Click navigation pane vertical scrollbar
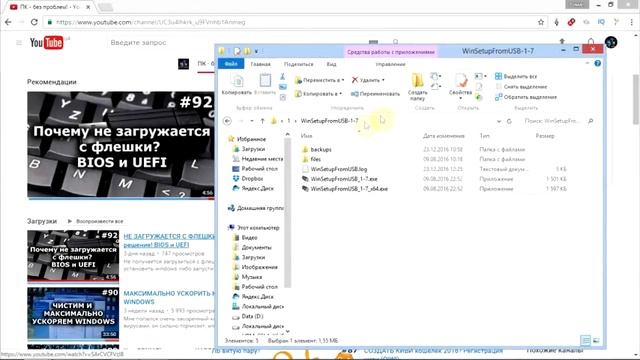Image resolution: width=640 pixels, height=360 pixels. pyautogui.click(x=287, y=212)
